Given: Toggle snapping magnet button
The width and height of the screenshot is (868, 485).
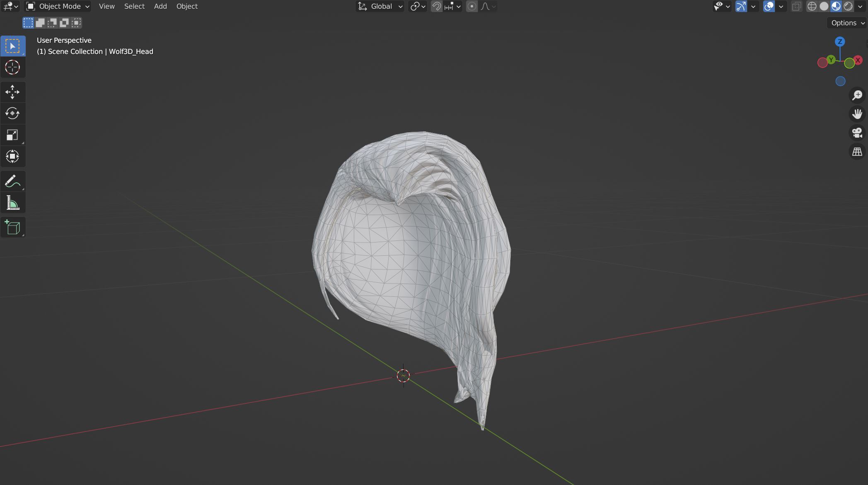Looking at the screenshot, I should coord(436,6).
